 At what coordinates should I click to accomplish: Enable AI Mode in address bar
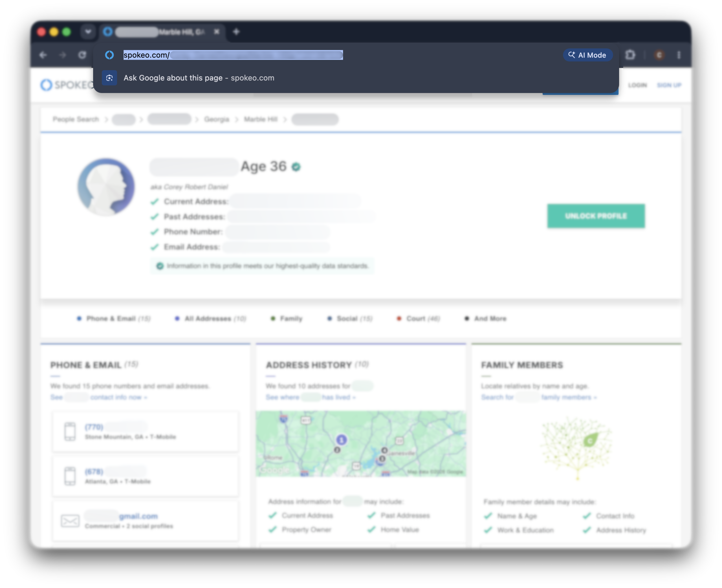(x=588, y=55)
